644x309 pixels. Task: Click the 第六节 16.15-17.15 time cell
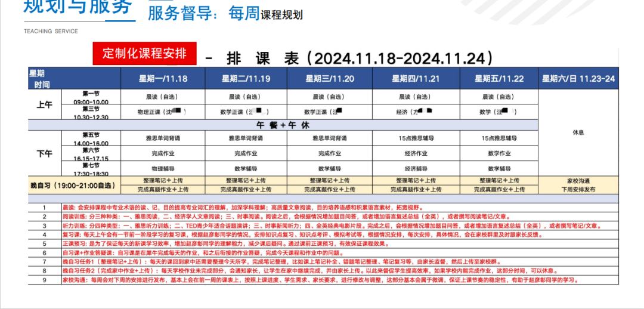point(91,154)
